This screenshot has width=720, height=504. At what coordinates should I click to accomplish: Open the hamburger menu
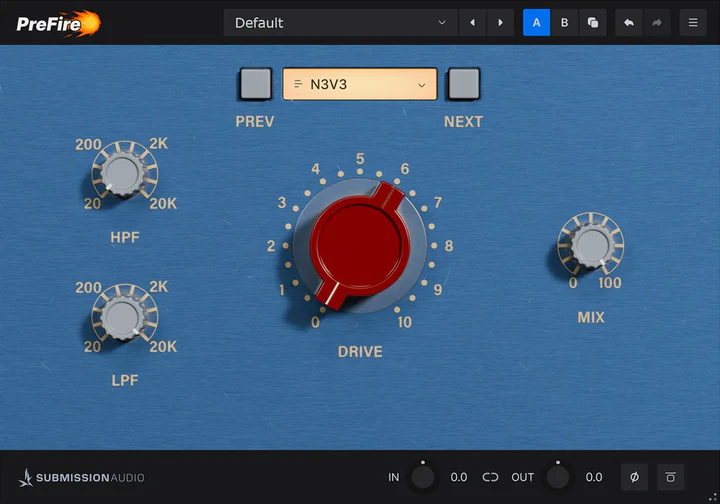(x=693, y=22)
